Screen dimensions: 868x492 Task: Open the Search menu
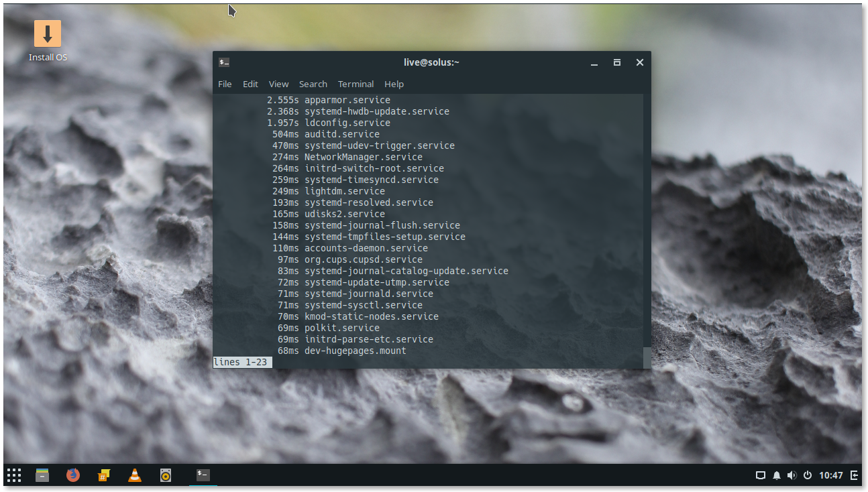pyautogui.click(x=313, y=84)
